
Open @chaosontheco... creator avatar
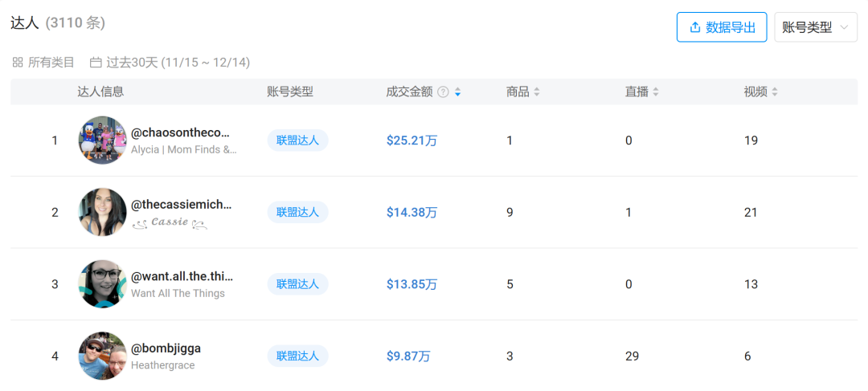click(102, 141)
